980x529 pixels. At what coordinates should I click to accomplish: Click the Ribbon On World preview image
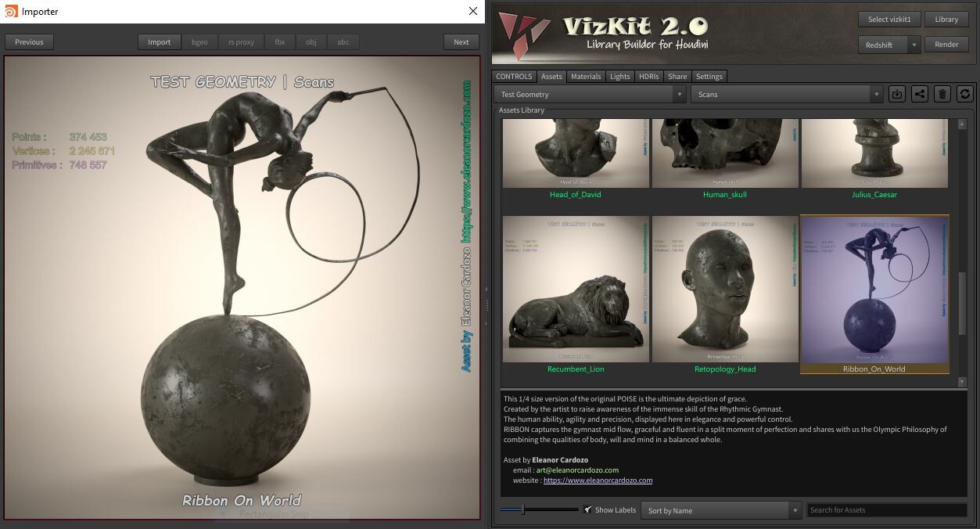coord(242,287)
